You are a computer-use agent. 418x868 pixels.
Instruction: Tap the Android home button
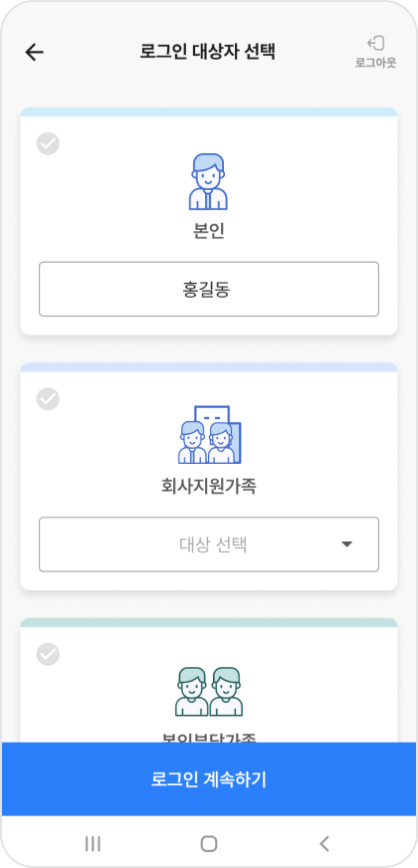click(209, 844)
